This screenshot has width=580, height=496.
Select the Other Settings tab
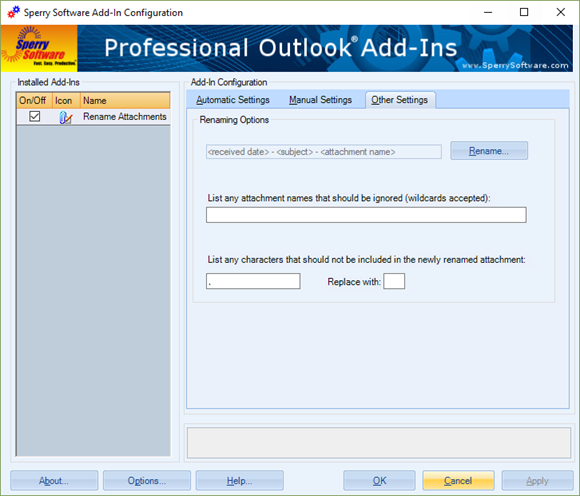point(400,100)
